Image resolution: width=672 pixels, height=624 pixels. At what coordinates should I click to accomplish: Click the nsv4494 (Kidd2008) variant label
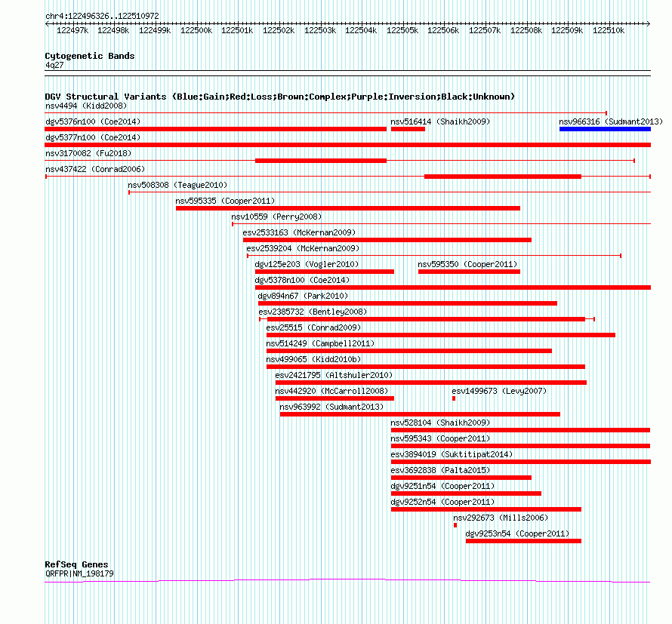coord(86,106)
